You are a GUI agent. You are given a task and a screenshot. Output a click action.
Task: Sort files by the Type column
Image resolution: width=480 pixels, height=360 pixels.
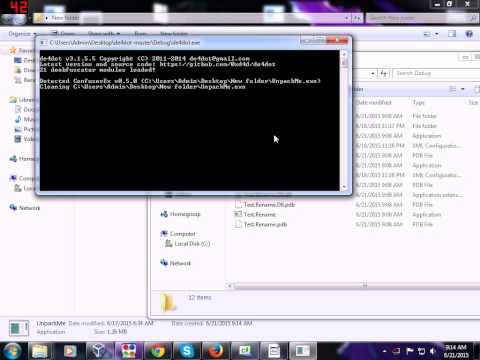(x=419, y=102)
